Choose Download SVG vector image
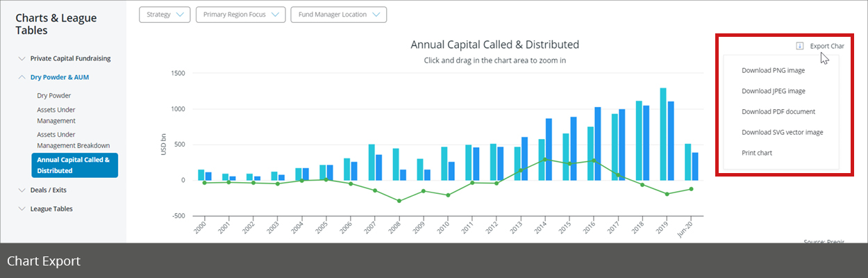 click(x=781, y=132)
